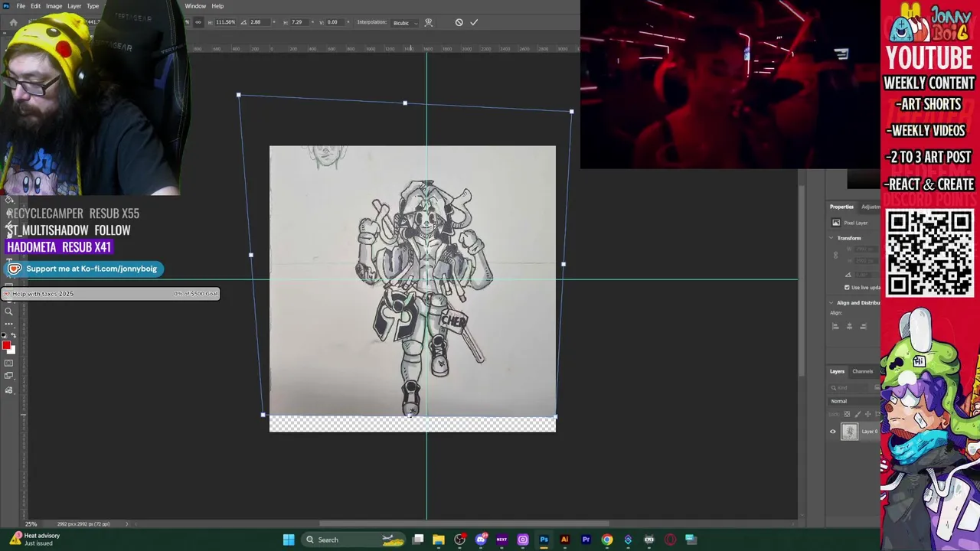This screenshot has width=980, height=551.
Task: Click the Properties panel link width-height icon
Action: (x=836, y=256)
